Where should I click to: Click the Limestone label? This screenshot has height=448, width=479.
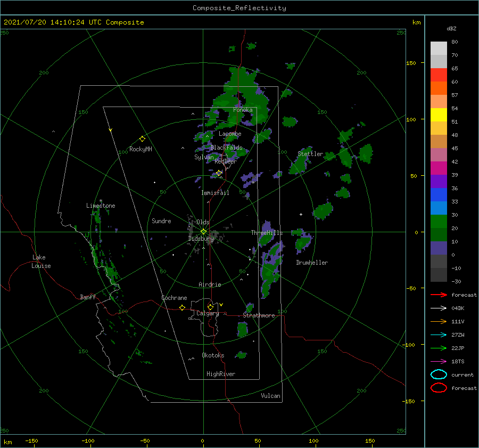[101, 206]
